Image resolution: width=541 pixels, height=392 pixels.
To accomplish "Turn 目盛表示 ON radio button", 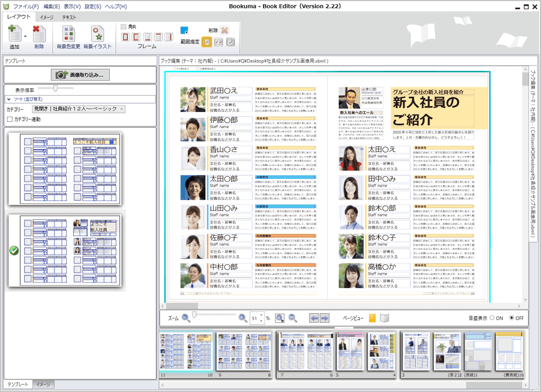I will click(492, 318).
